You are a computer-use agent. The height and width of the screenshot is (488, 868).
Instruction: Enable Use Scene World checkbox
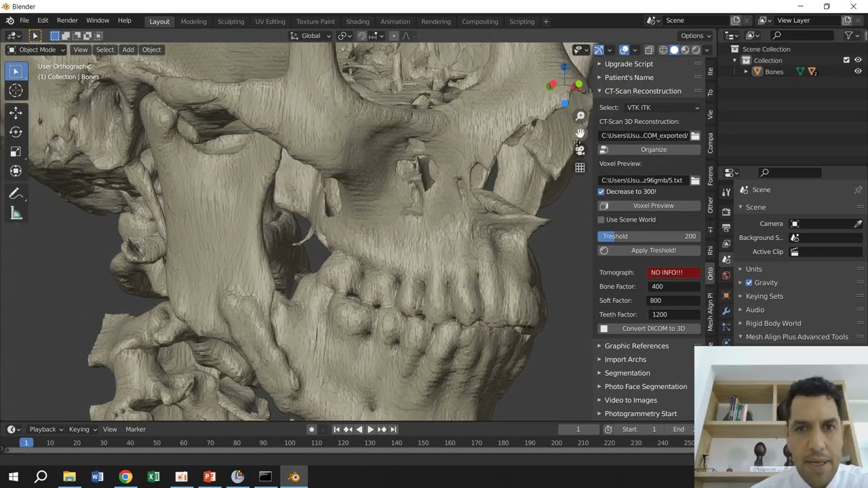601,220
